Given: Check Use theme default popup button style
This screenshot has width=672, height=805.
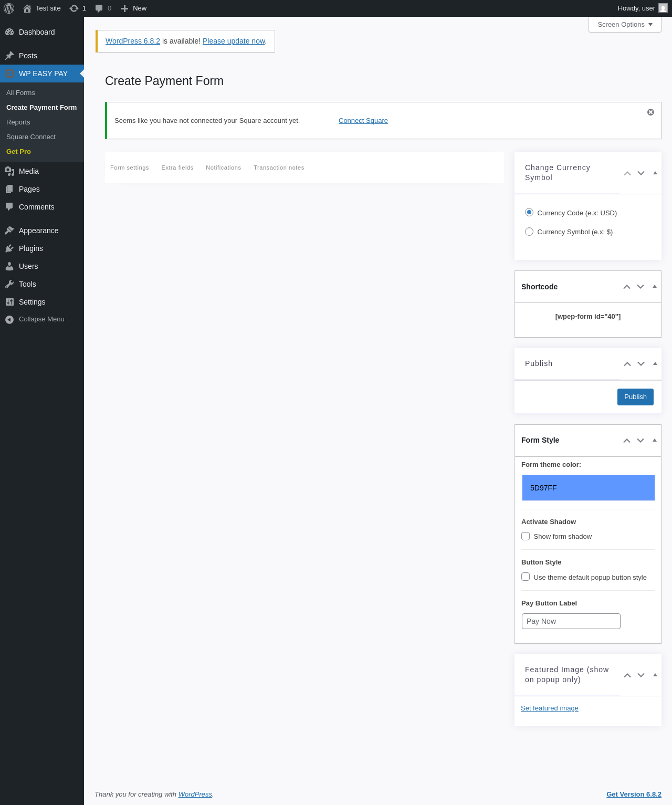Looking at the screenshot, I should point(526,577).
